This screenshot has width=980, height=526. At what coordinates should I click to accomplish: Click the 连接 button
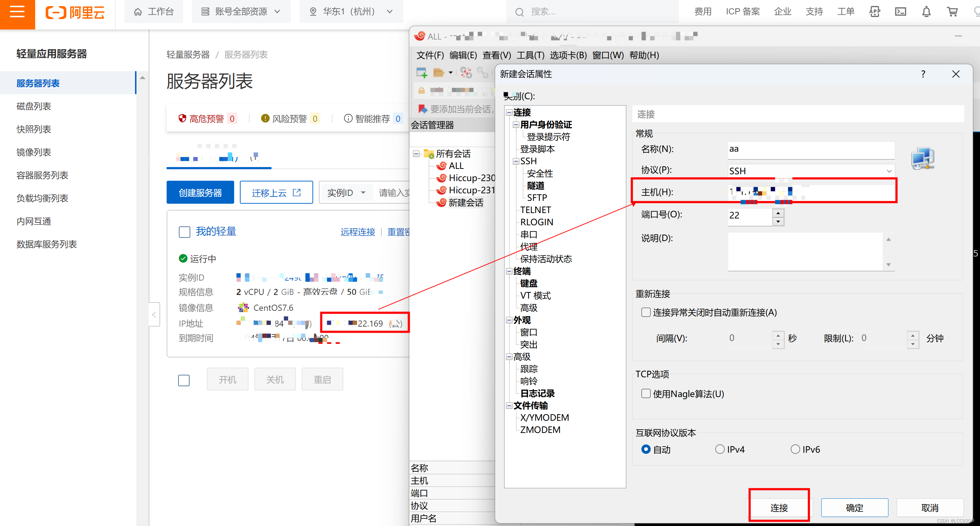[779, 508]
